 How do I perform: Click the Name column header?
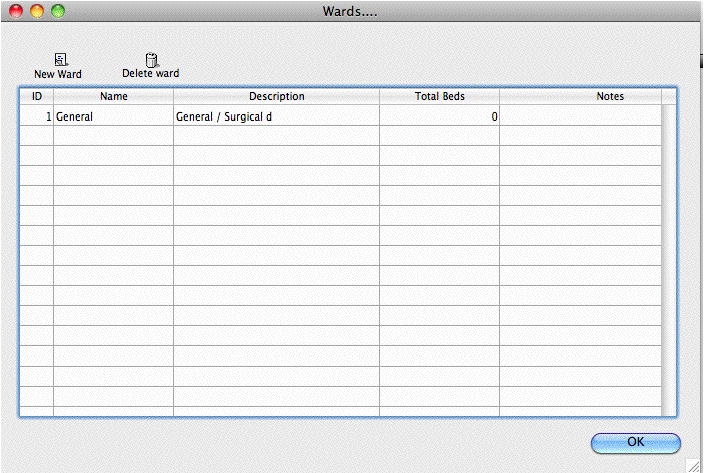pyautogui.click(x=113, y=97)
